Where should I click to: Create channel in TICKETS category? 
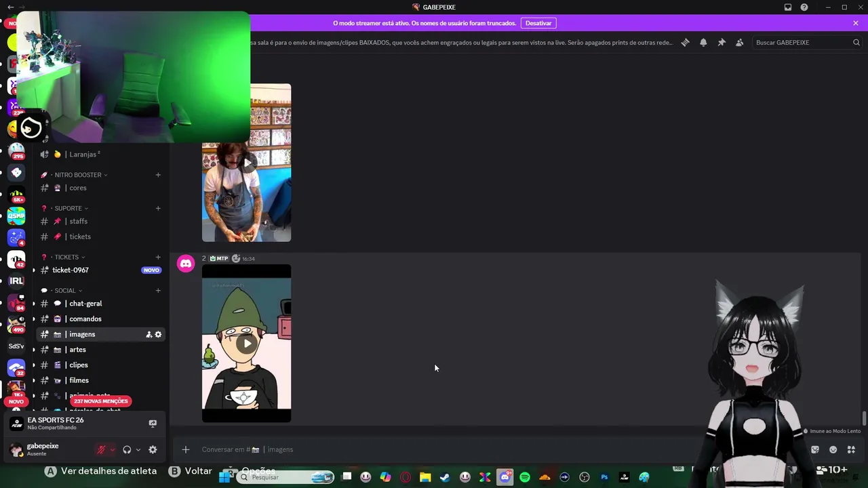[x=158, y=257]
